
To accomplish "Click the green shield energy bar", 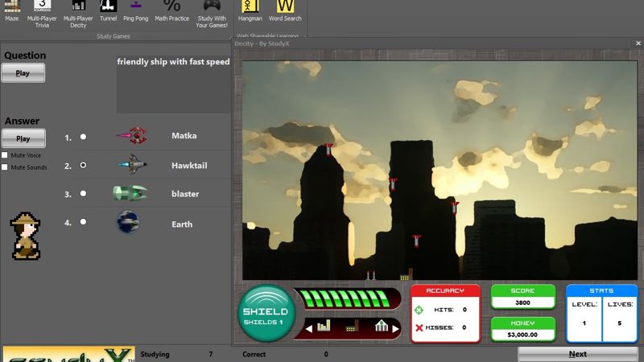I will 347,298.
